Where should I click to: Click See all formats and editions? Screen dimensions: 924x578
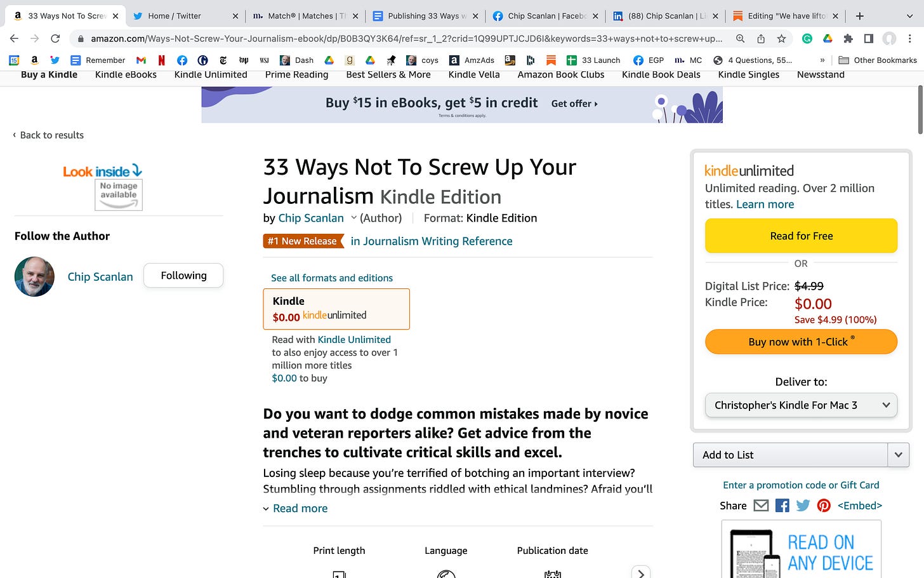click(x=332, y=278)
